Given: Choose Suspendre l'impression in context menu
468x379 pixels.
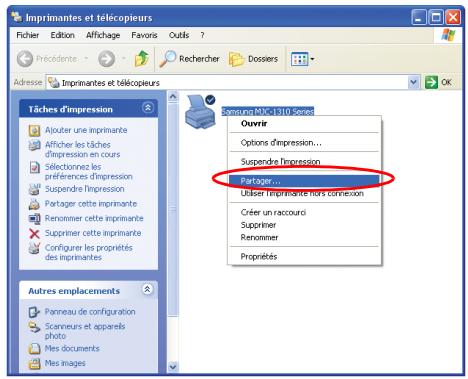Looking at the screenshot, I should (304, 162).
